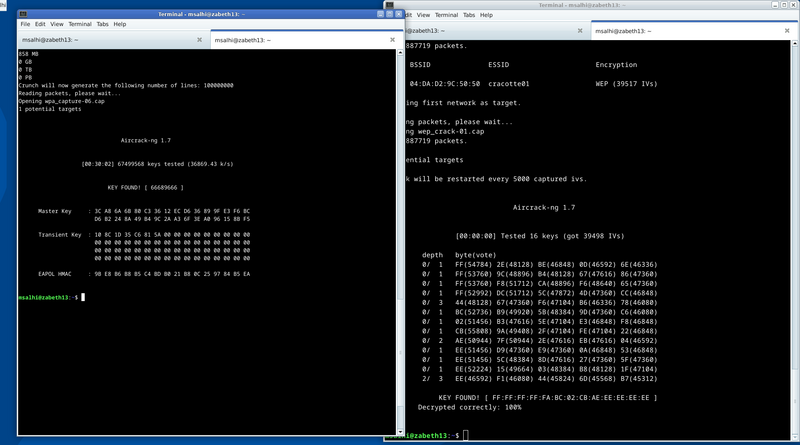Viewport: 800px width, 445px height.
Task: Click 'byte(vote)' header in right terminal
Action: pos(476,255)
